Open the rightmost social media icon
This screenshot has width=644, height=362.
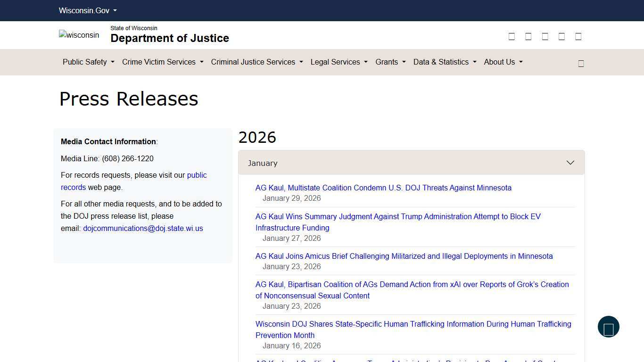click(578, 36)
